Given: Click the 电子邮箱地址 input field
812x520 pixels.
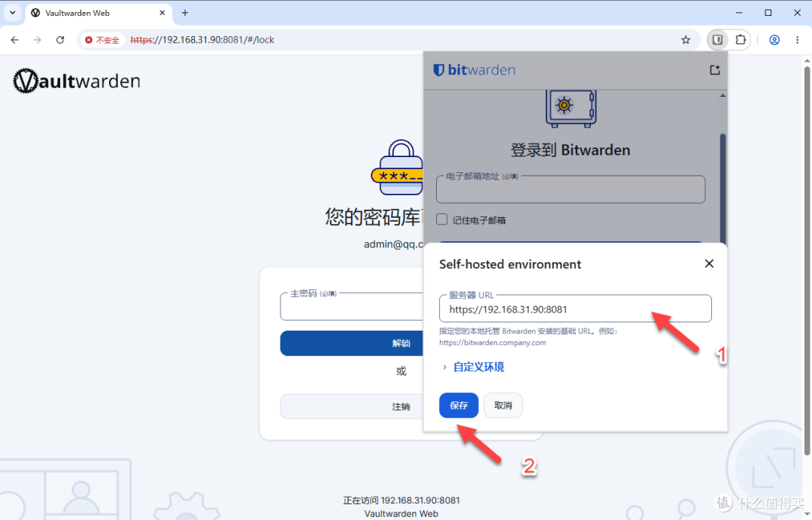Looking at the screenshot, I should tap(571, 189).
